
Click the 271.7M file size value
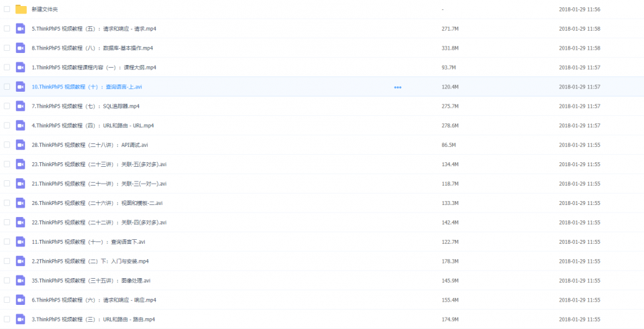coord(450,29)
